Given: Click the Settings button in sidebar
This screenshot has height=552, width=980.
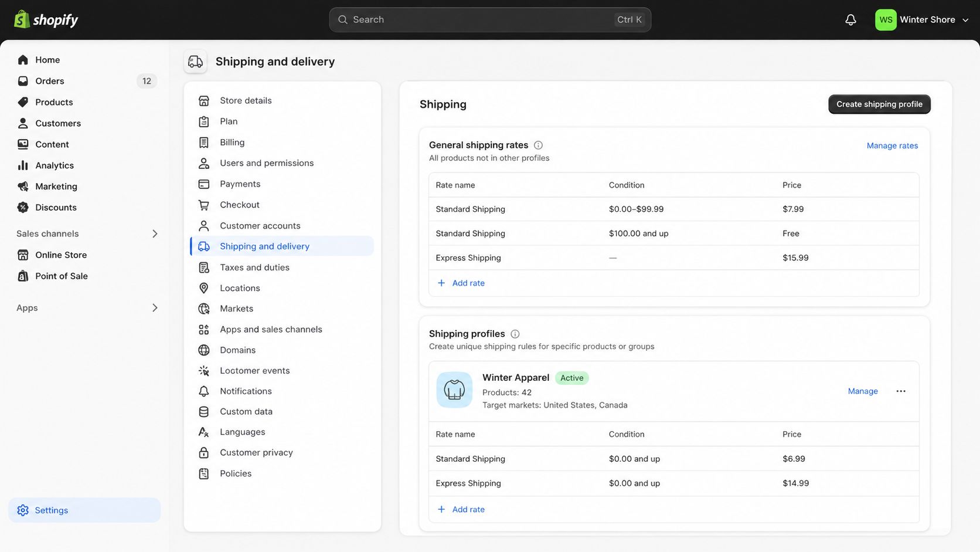Looking at the screenshot, I should click(x=84, y=510).
